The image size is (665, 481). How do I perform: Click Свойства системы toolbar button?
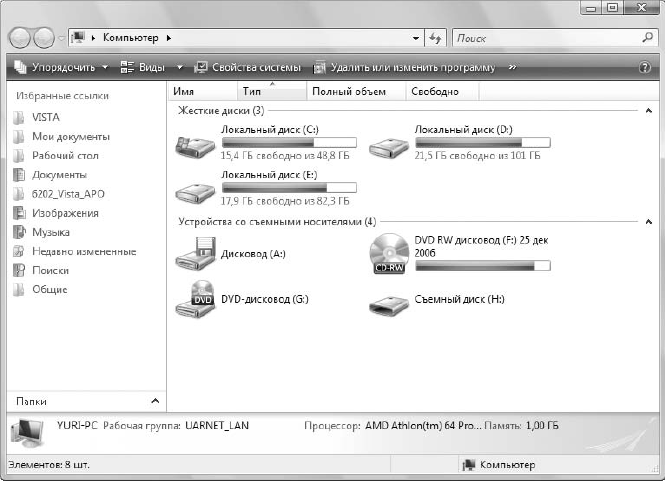(x=248, y=67)
